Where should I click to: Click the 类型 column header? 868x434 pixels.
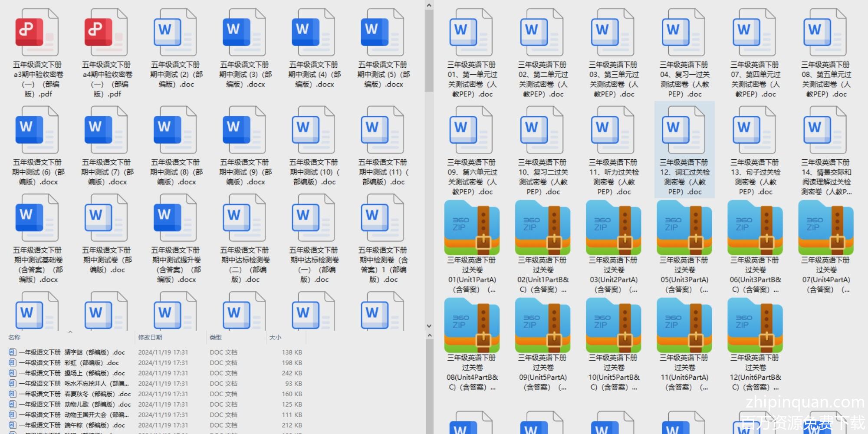point(216,337)
